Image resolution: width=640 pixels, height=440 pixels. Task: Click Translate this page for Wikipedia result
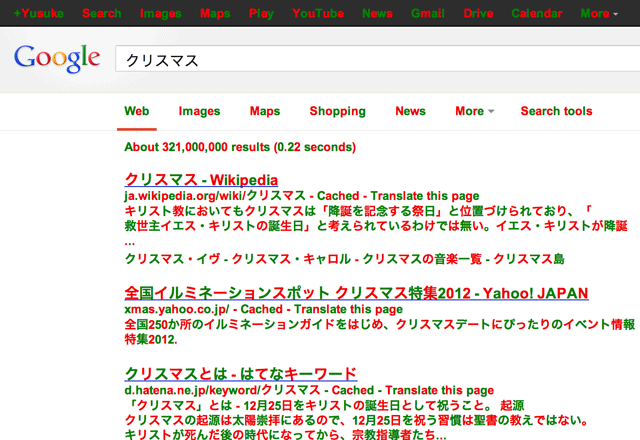[425, 196]
